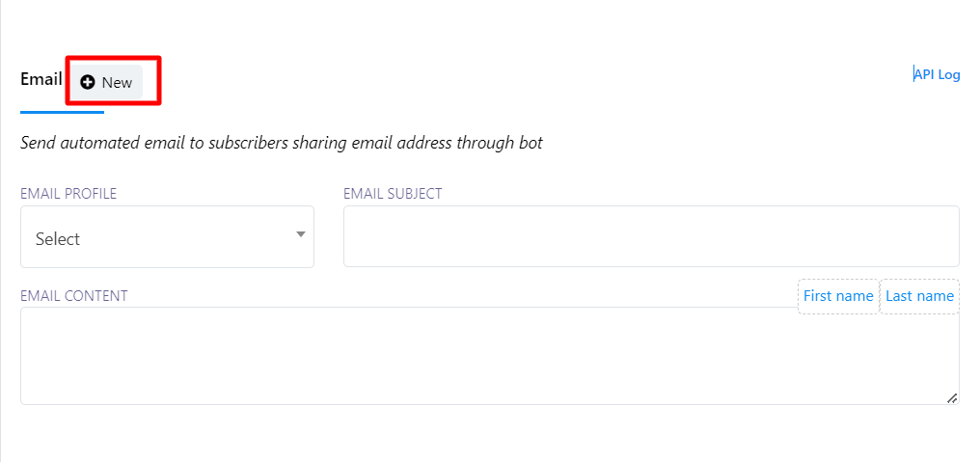The width and height of the screenshot is (980, 462).
Task: Click the plus icon beside New
Action: (88, 83)
